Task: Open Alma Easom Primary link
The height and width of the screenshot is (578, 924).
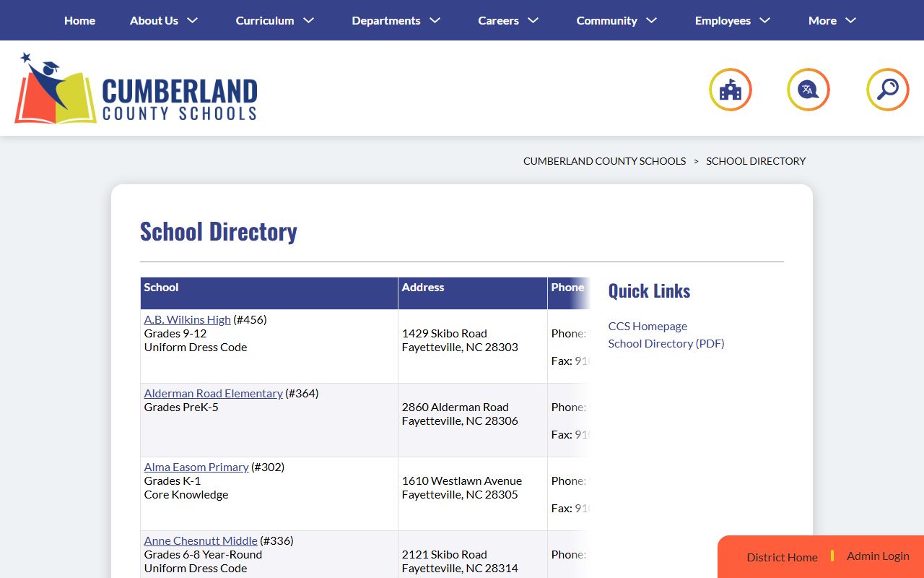Action: click(x=196, y=467)
